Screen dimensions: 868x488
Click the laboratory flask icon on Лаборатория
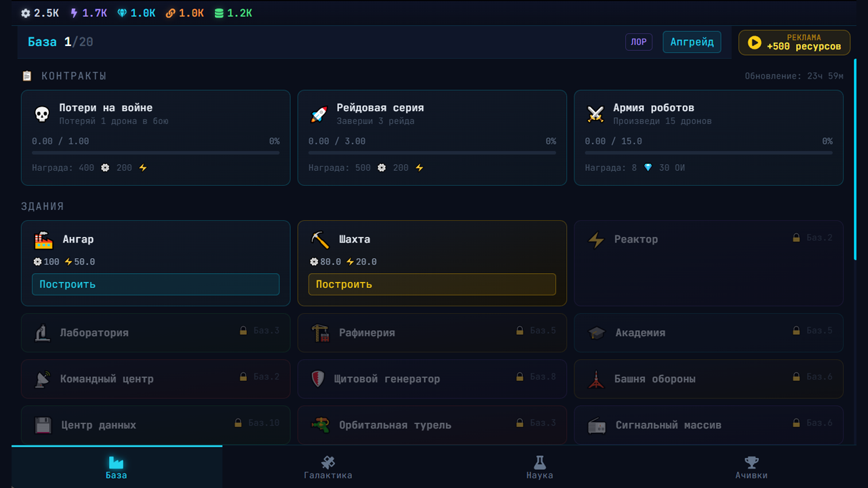pos(43,332)
